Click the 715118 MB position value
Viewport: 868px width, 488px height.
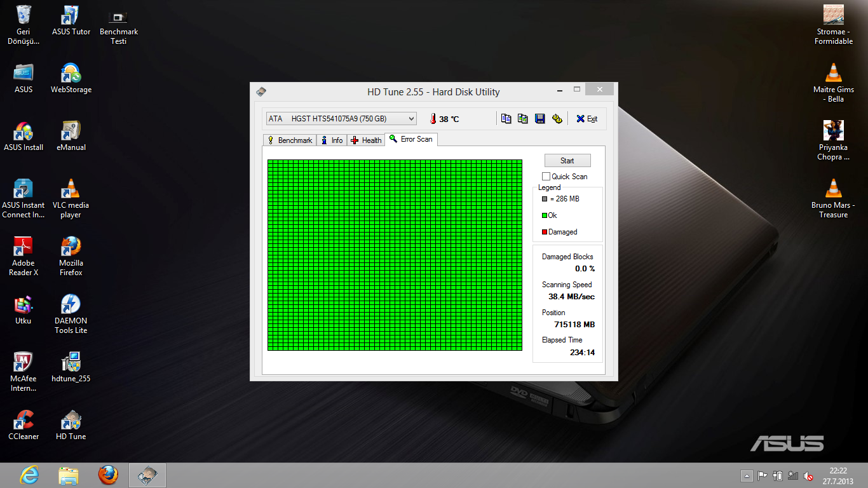574,325
